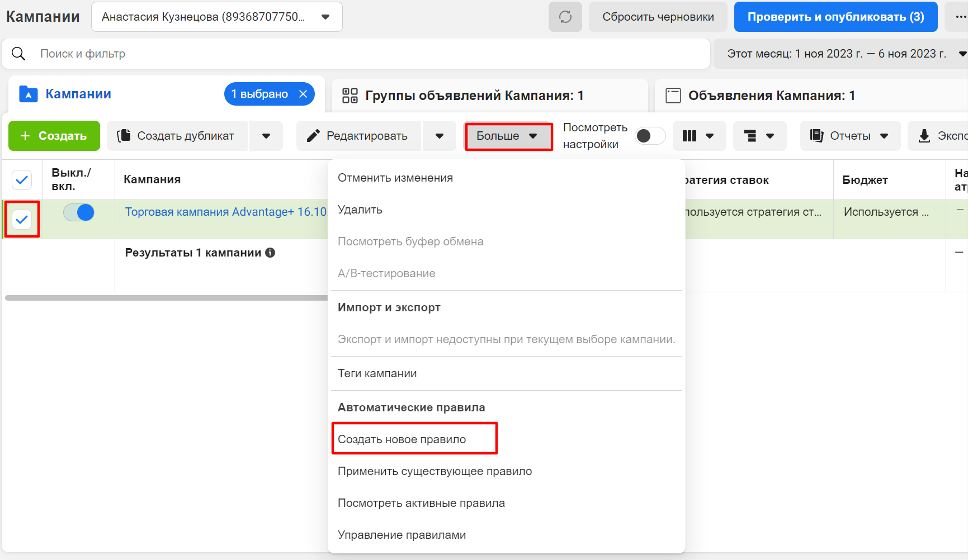This screenshot has width=968, height=560.
Task: Clear the '1 выбрано' selection with X
Action: click(x=303, y=94)
